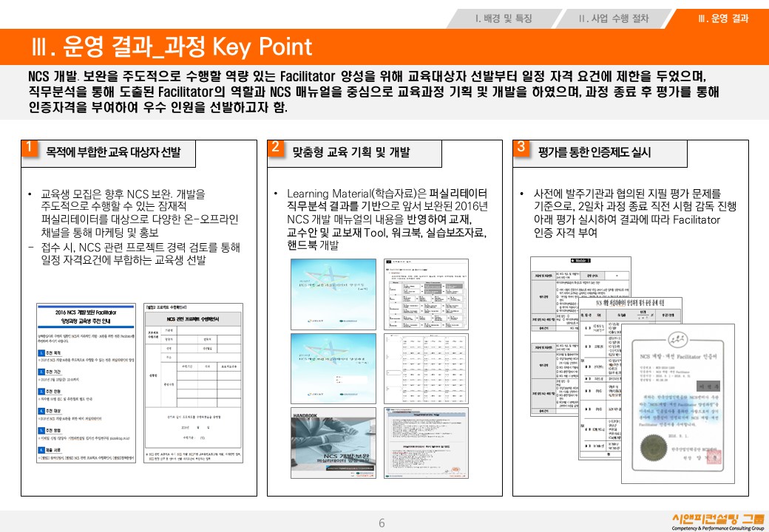The image size is (769, 532).
Task: Open the middle table document thumbnail in panel 2
Action: 426,369
